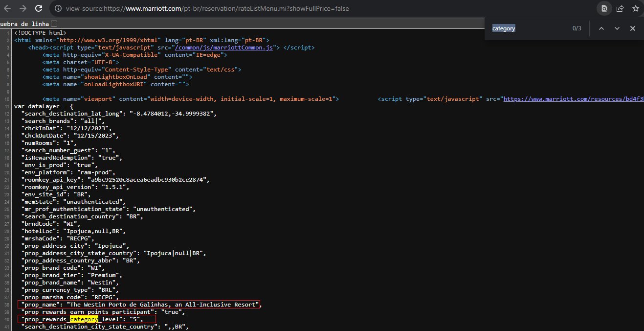Image resolution: width=644 pixels, height=331 pixels.
Task: Click the "isRewardRedemption" line
Action: pos(72,158)
